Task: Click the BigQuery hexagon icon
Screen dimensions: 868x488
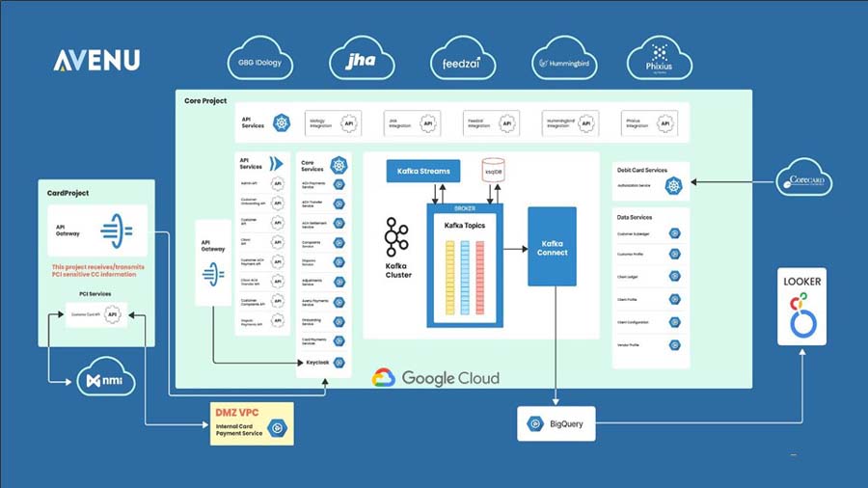Action: (x=534, y=423)
